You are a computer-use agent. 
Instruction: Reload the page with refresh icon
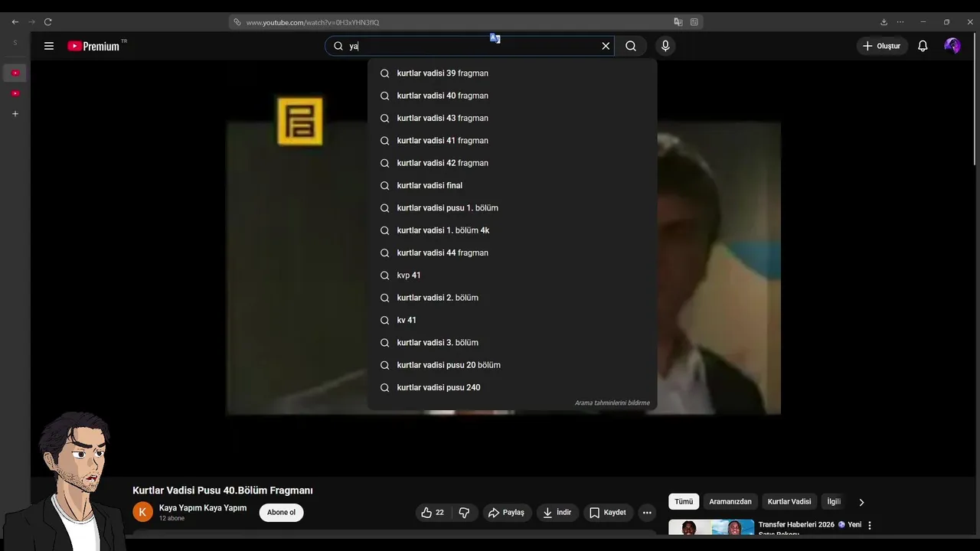click(x=47, y=22)
